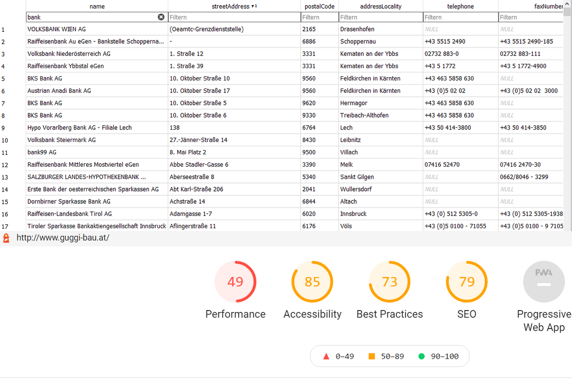Click the streetAddress Filter input
The image size is (572, 392).
coord(234,17)
